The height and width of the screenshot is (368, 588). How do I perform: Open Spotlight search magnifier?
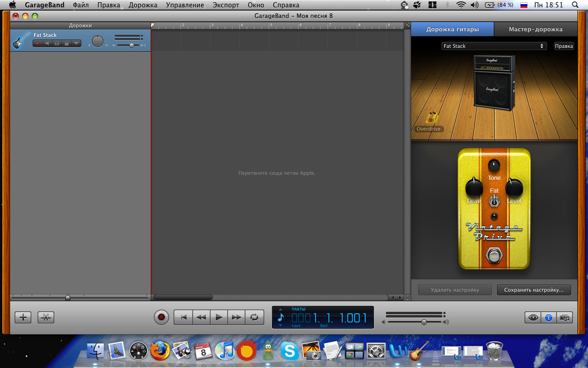[x=575, y=5]
